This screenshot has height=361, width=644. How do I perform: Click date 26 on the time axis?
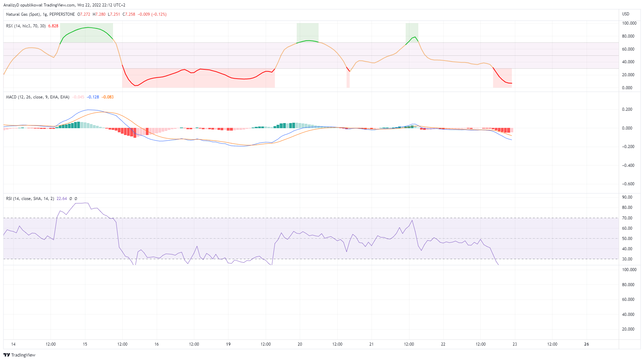tap(587, 344)
